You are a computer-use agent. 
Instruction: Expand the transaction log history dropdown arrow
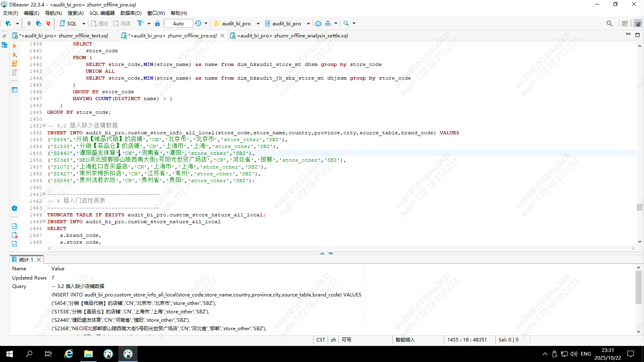pos(206,24)
